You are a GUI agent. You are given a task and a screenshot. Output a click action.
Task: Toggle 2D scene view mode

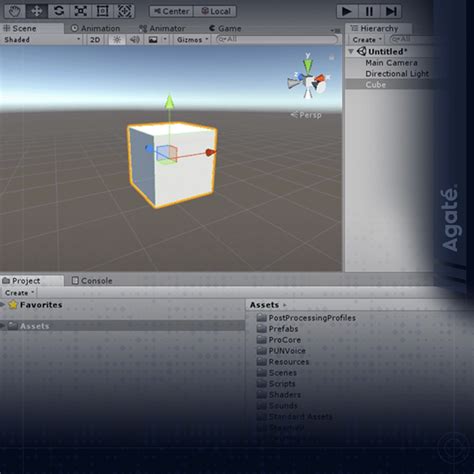(95, 40)
